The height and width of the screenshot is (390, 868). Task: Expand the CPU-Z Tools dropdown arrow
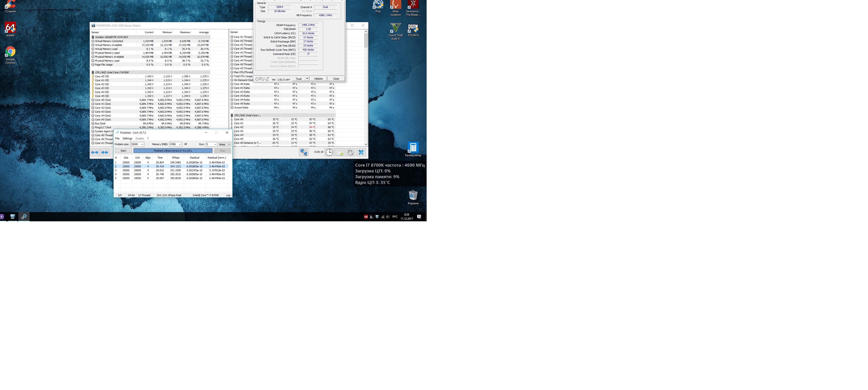pyautogui.click(x=307, y=79)
